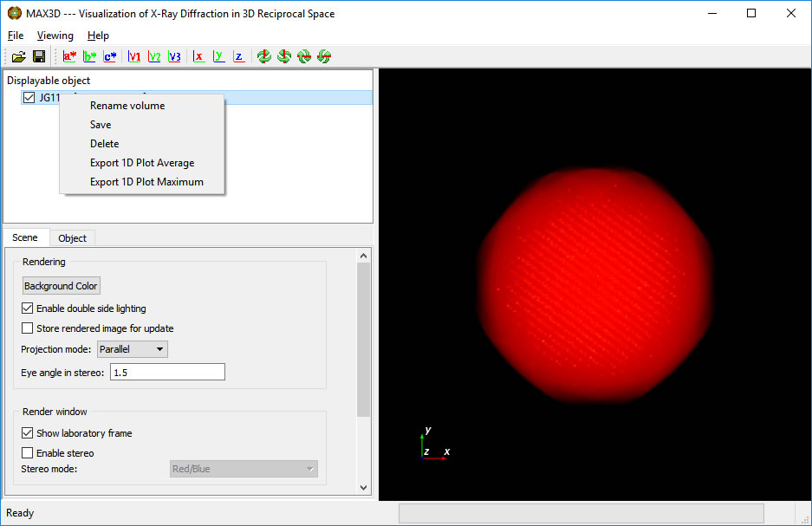Click the settings panel scroll down arrow
Image resolution: width=812 pixels, height=526 pixels.
(x=364, y=489)
